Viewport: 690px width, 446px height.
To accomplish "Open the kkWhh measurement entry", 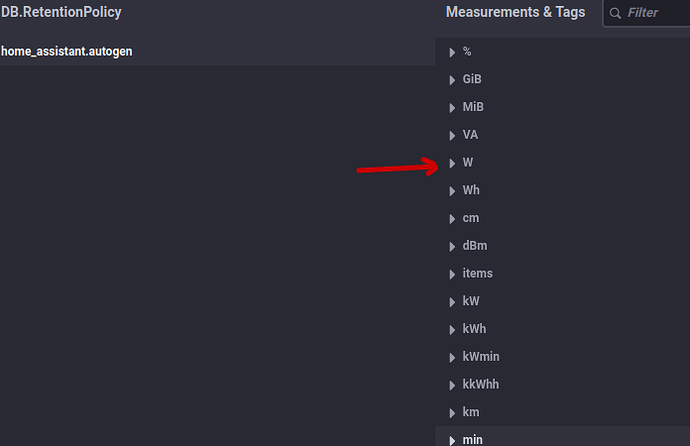I will [481, 384].
